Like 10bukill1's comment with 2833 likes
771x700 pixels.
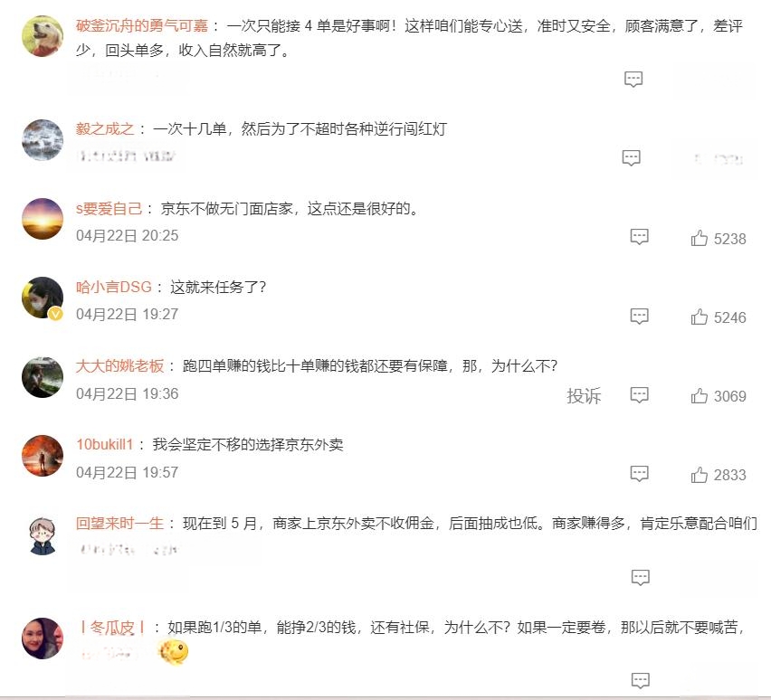[719, 475]
